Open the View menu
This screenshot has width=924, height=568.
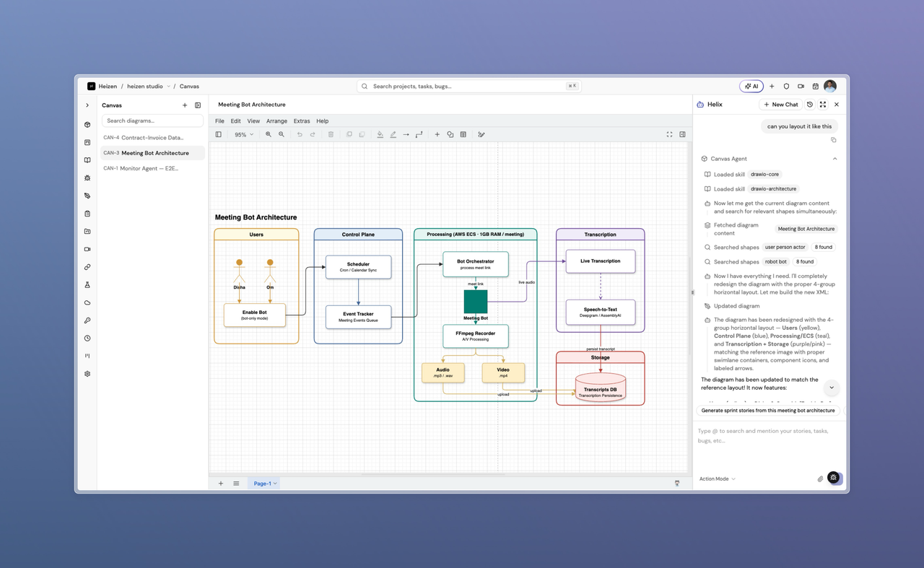click(253, 121)
